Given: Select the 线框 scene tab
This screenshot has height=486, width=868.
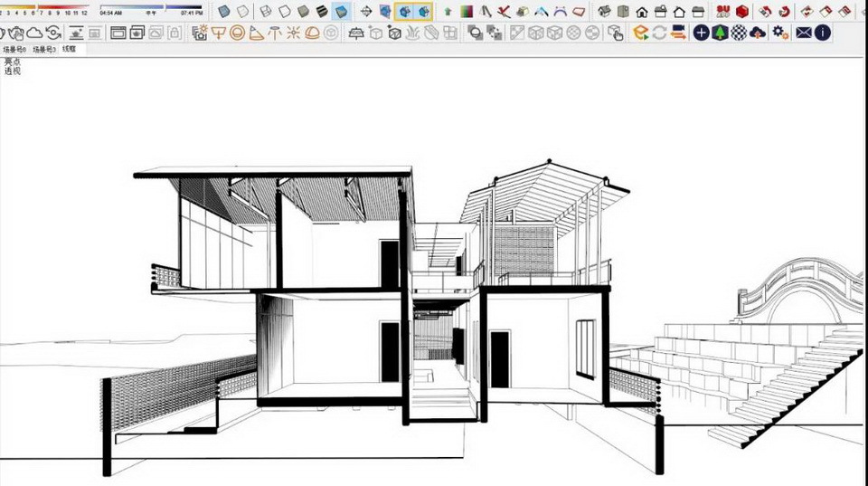Looking at the screenshot, I should [x=70, y=49].
